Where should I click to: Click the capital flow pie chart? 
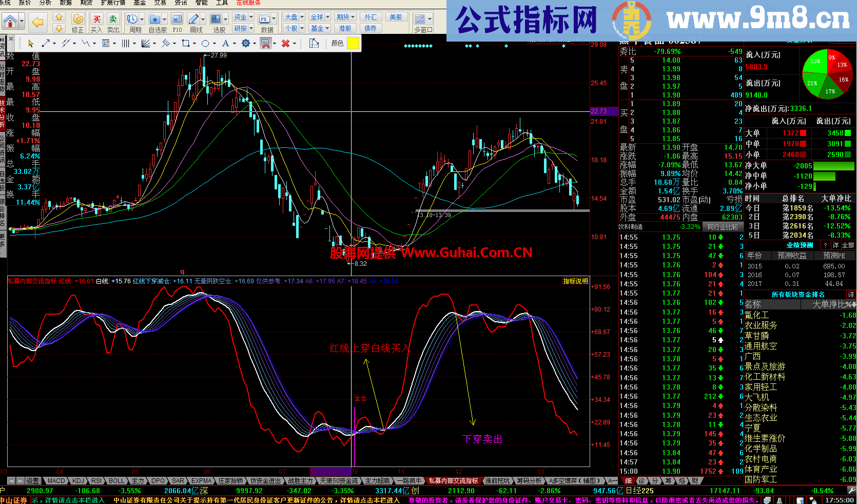pyautogui.click(x=826, y=74)
